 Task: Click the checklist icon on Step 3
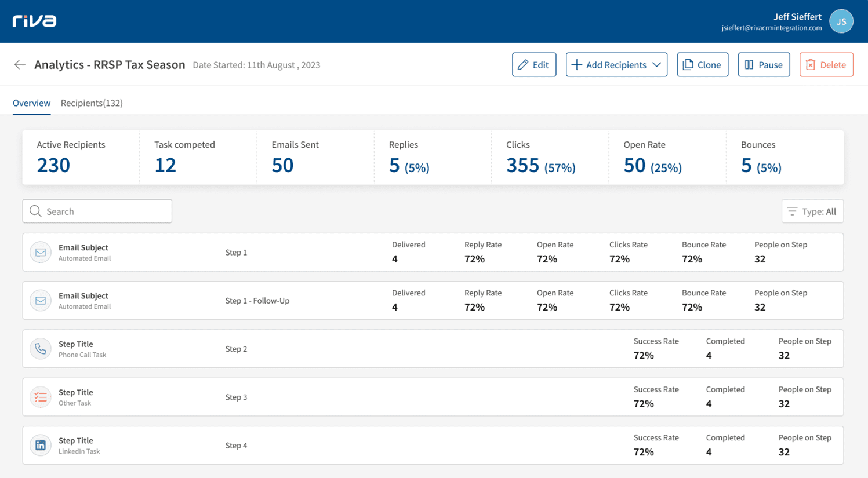point(40,397)
